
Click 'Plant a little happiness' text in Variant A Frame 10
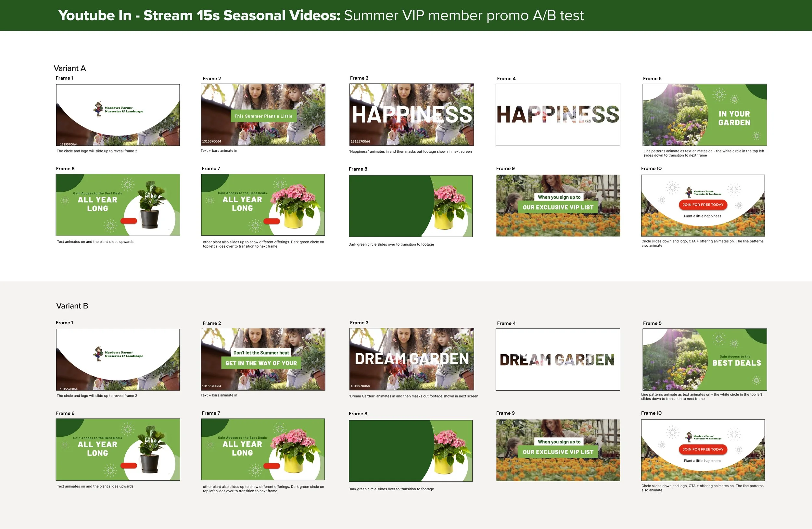703,216
